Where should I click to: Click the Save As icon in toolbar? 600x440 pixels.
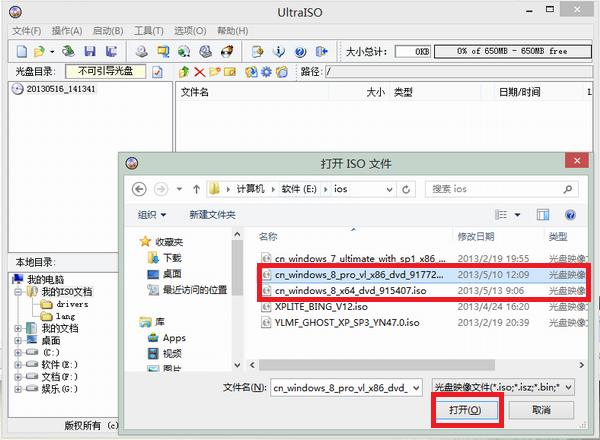111,51
